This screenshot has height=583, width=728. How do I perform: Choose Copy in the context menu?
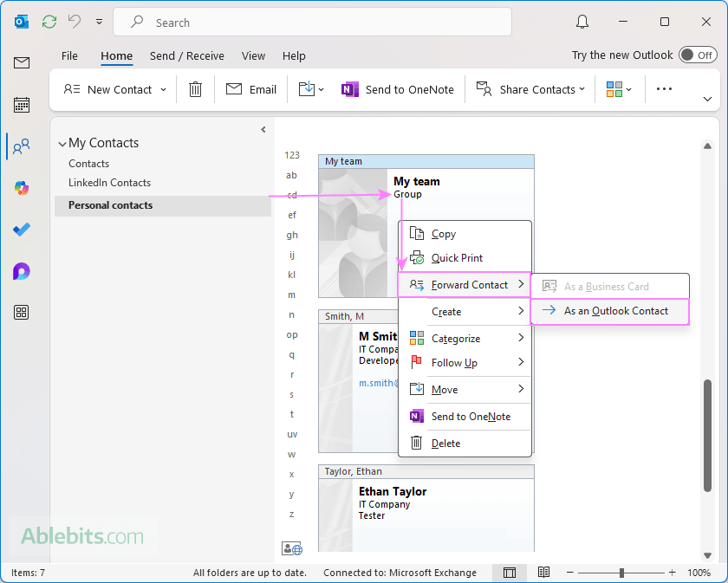[465, 234]
